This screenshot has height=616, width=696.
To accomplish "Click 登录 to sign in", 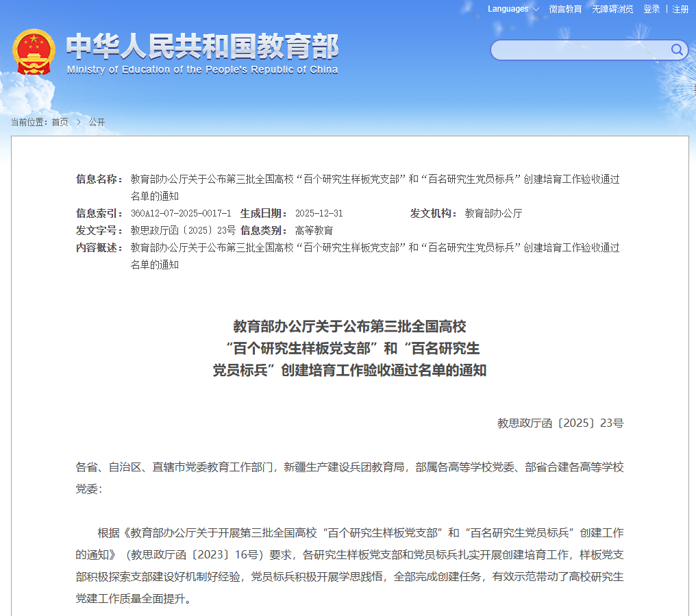I will [651, 9].
